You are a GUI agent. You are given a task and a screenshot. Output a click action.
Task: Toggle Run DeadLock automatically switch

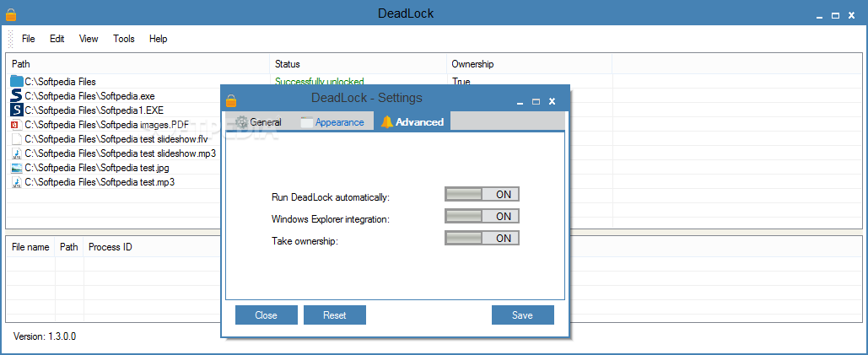(x=482, y=194)
